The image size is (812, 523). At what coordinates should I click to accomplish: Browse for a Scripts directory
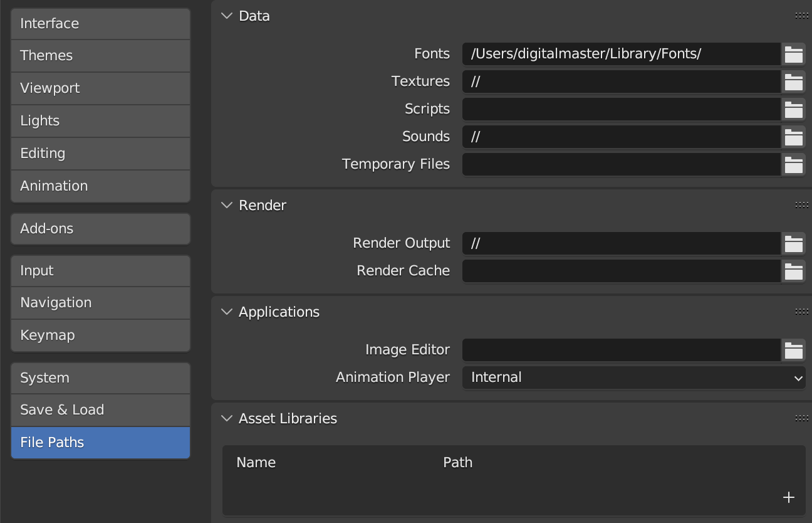(793, 109)
